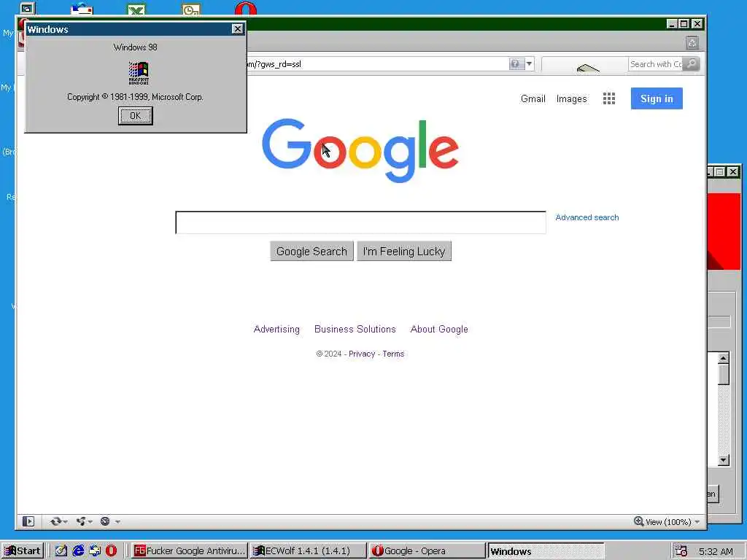Open the closed tabs trash icon
Screen dimensions: 747x560
tap(692, 43)
